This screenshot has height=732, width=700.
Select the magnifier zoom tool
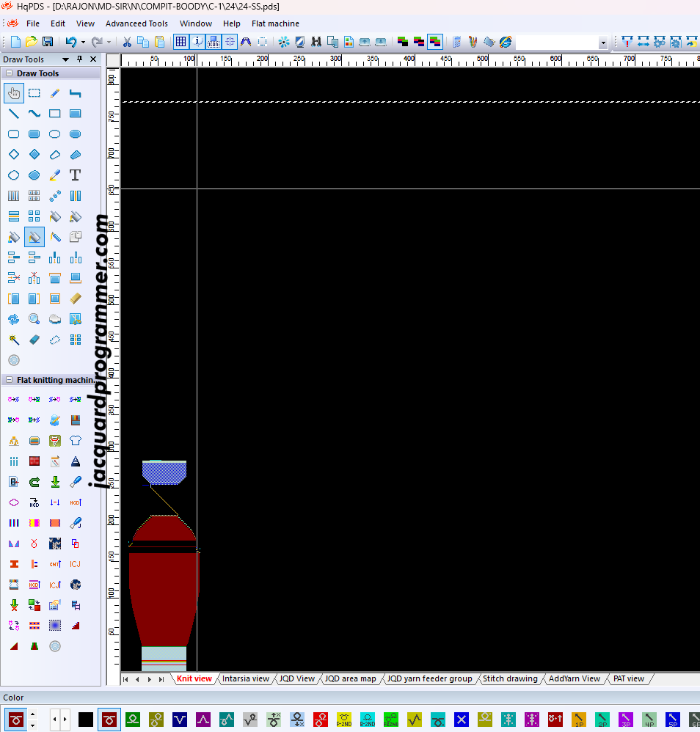pyautogui.click(x=34, y=319)
